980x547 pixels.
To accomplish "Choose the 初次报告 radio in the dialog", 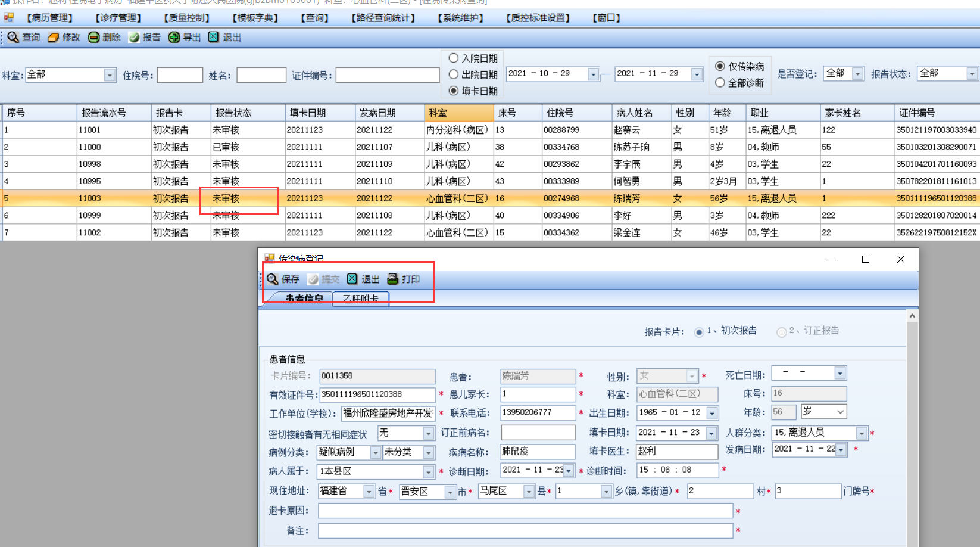I will click(x=699, y=332).
